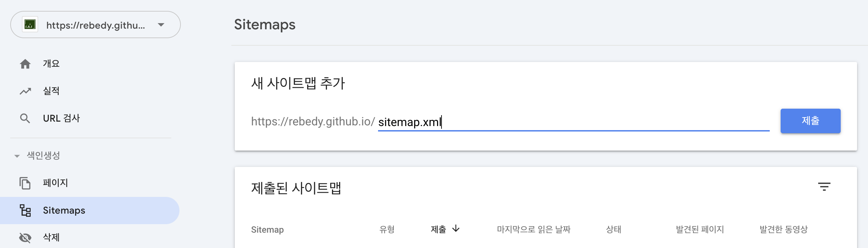868x248 pixels.
Task: Click the site favicon in property selector
Action: [x=30, y=25]
